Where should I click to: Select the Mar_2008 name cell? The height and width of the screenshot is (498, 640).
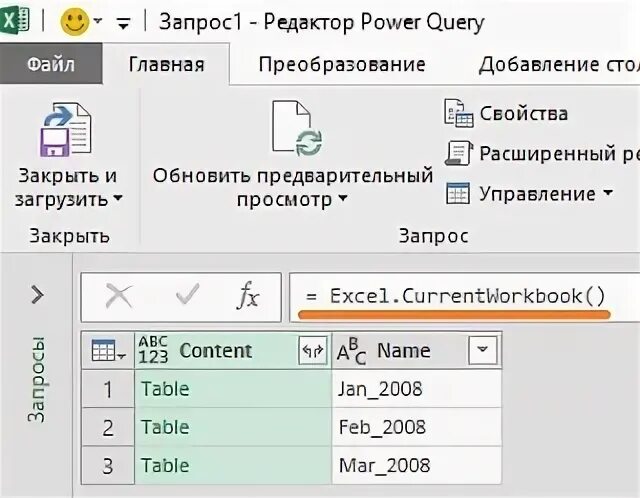(417, 466)
